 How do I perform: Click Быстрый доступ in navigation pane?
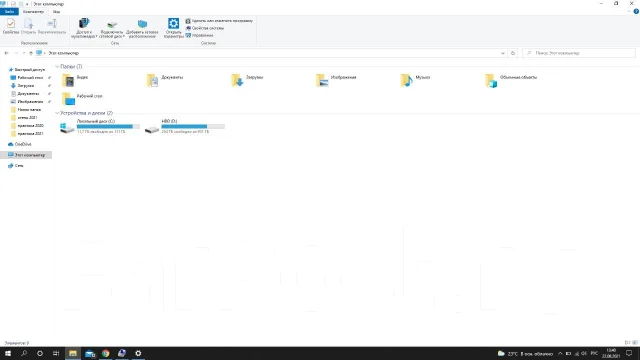(27, 70)
